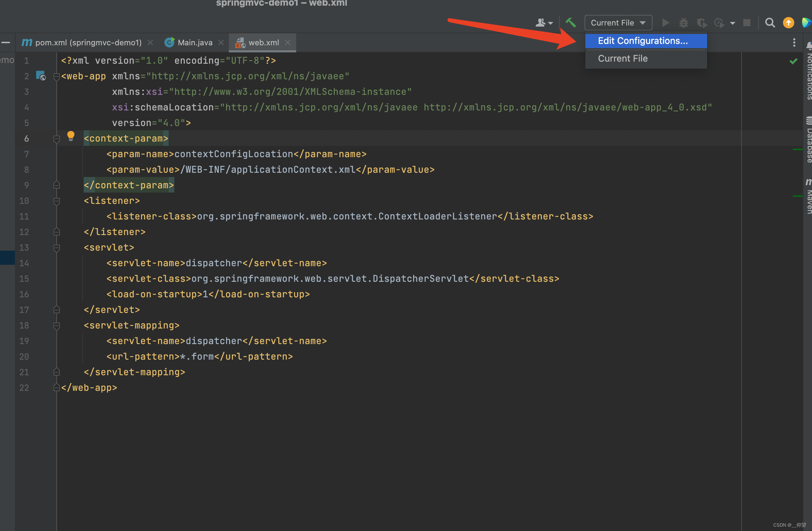
Task: Click the Stop square icon
Action: click(x=747, y=23)
